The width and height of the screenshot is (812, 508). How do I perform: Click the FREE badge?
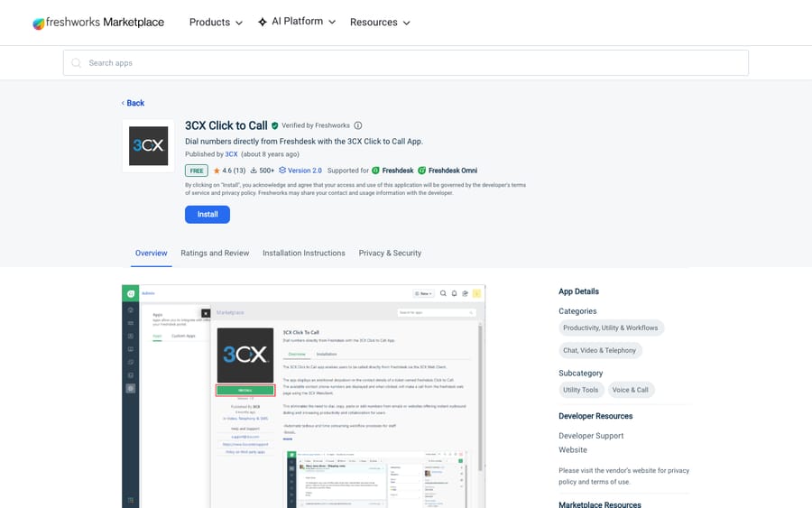(197, 171)
